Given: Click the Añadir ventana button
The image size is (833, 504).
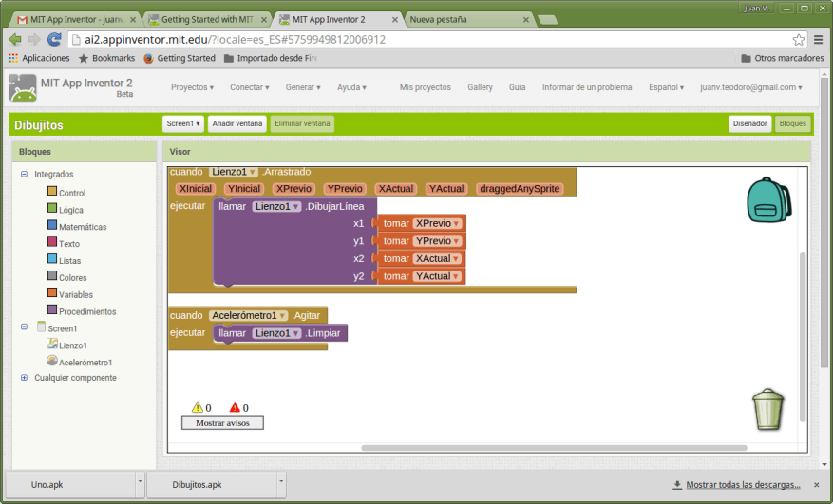Looking at the screenshot, I should tap(237, 123).
